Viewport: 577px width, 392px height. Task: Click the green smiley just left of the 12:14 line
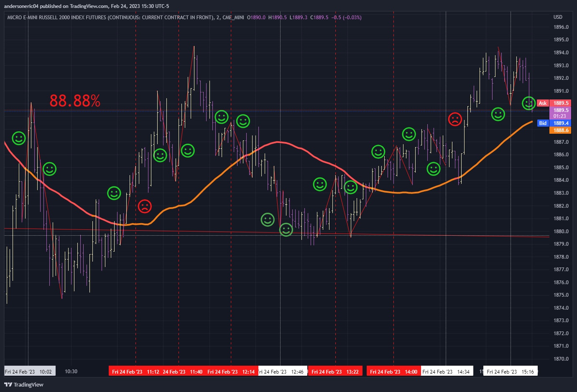(222, 117)
